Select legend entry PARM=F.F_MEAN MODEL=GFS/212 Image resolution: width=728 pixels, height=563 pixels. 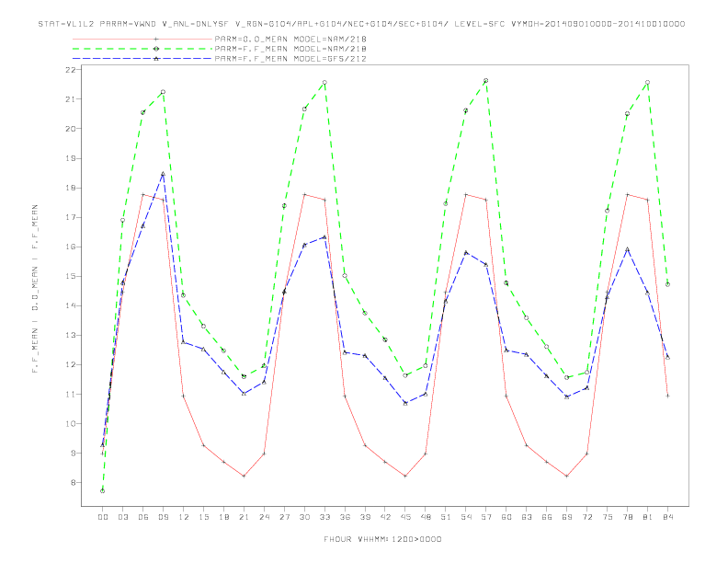click(x=290, y=59)
